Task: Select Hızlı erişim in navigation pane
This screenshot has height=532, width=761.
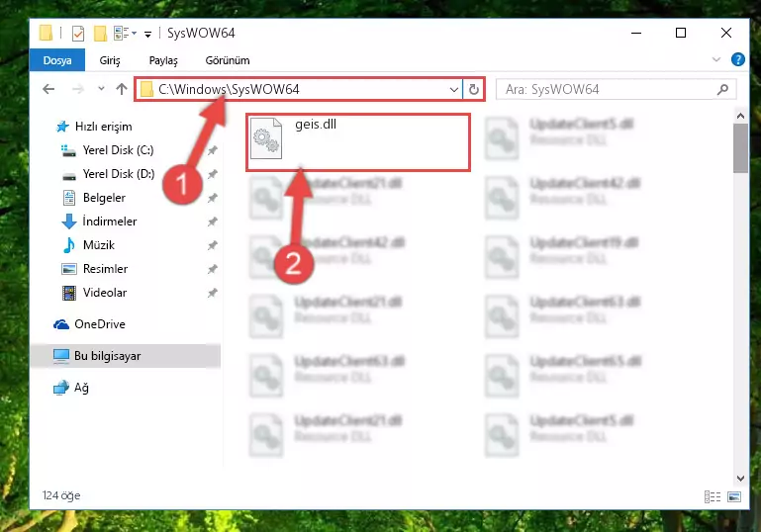Action: (94, 127)
